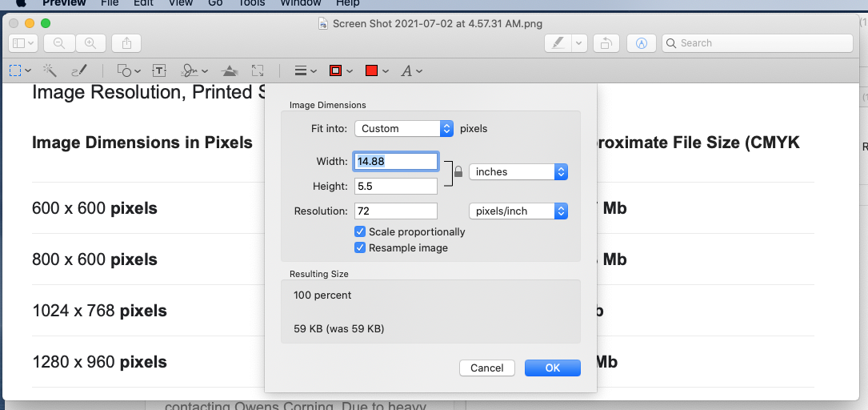Change the inches unit dropdown
This screenshot has height=410, width=868.
[518, 171]
